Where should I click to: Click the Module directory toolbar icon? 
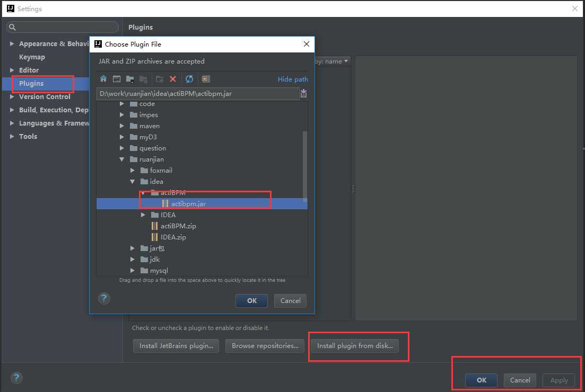[143, 78]
